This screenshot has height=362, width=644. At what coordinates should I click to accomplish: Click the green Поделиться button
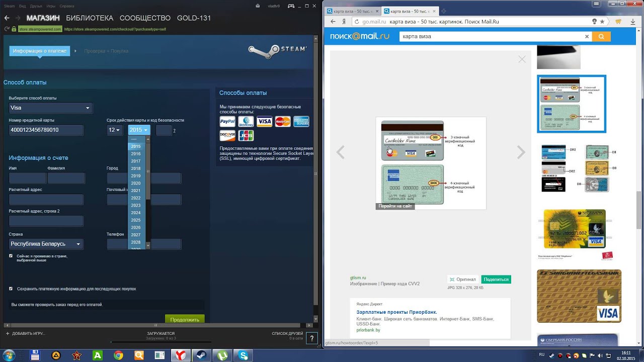tap(496, 279)
